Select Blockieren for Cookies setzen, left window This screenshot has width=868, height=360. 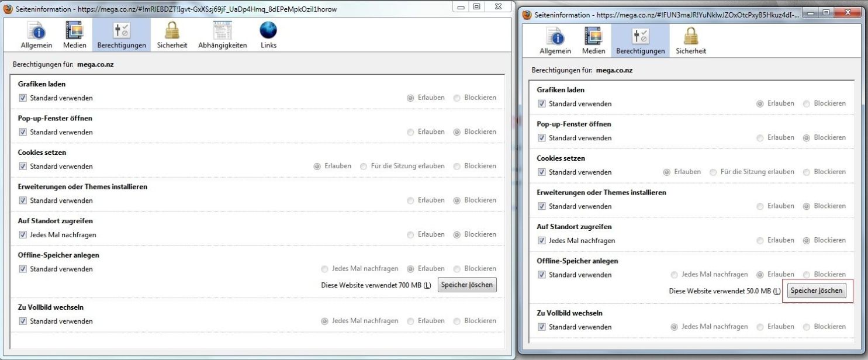click(457, 166)
